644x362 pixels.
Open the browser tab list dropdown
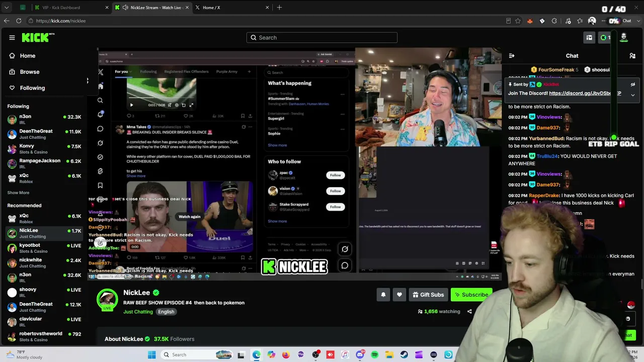[x=7, y=8]
